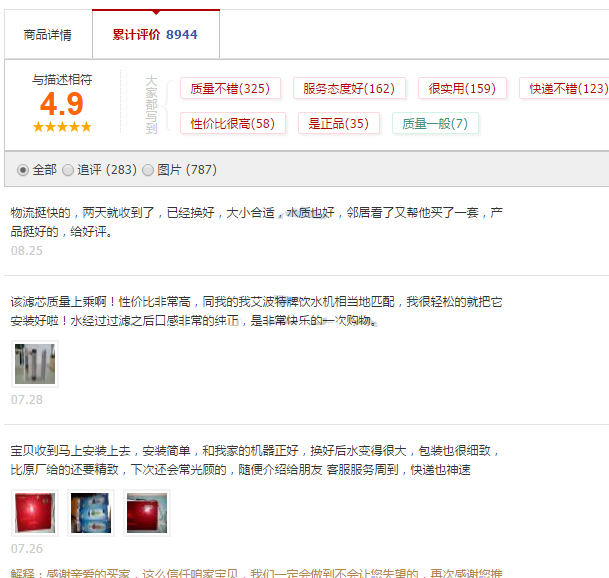Click the 快递不错(123) tag

click(566, 89)
